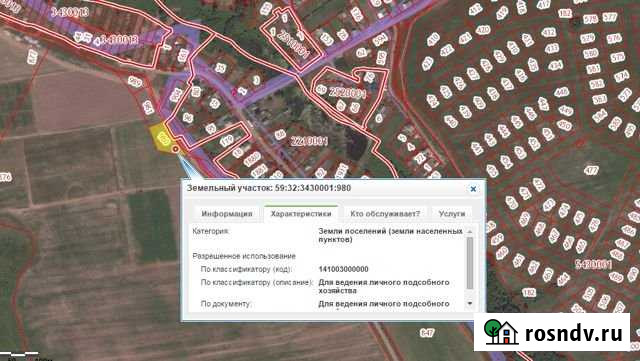Click the classifier code value 141003000000
The width and height of the screenshot is (640, 361).
pyautogui.click(x=343, y=270)
